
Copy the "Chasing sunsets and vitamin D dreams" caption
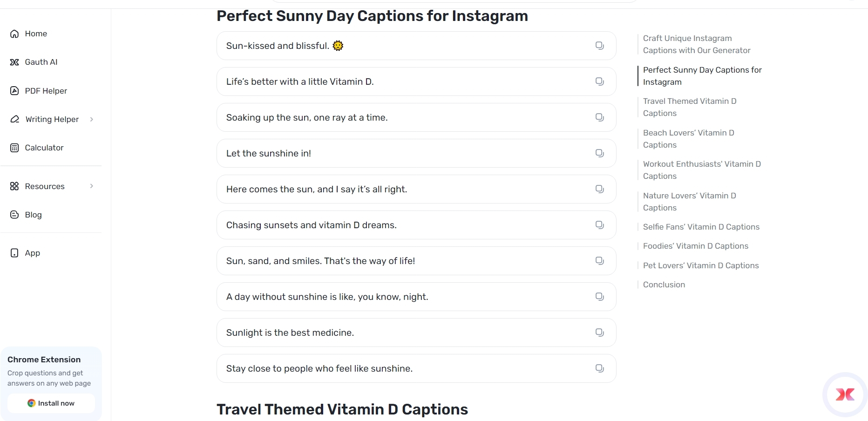coord(599,224)
